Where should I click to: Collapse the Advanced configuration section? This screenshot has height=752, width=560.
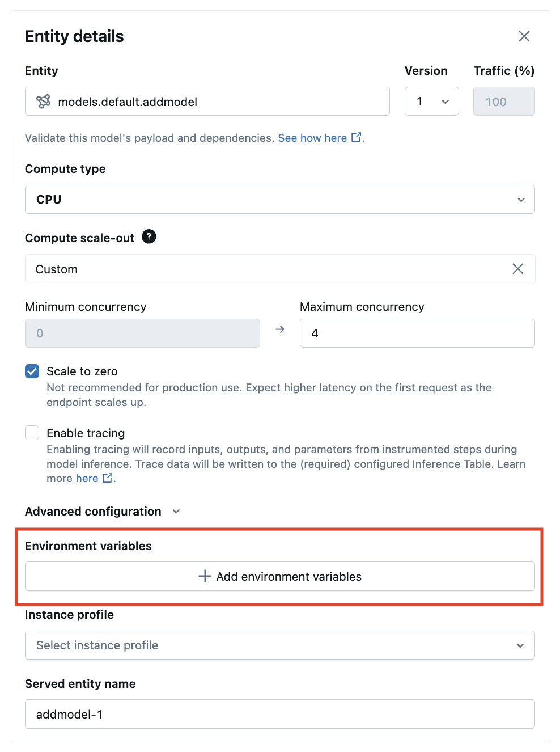(x=176, y=511)
